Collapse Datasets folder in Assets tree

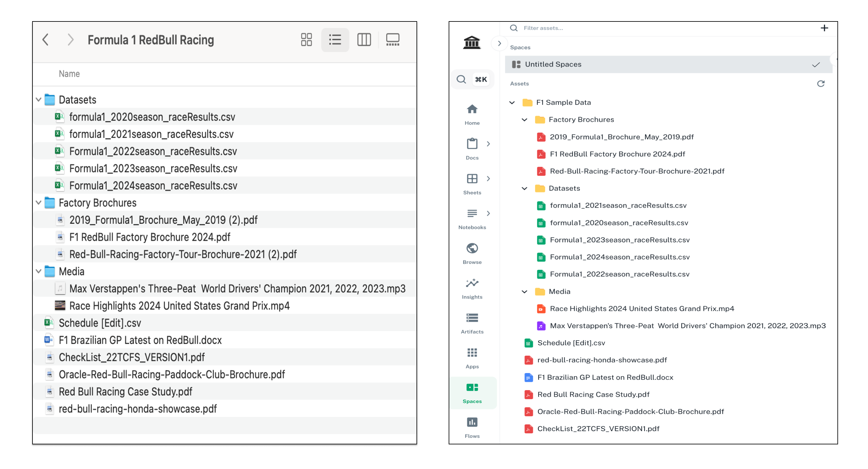point(524,189)
